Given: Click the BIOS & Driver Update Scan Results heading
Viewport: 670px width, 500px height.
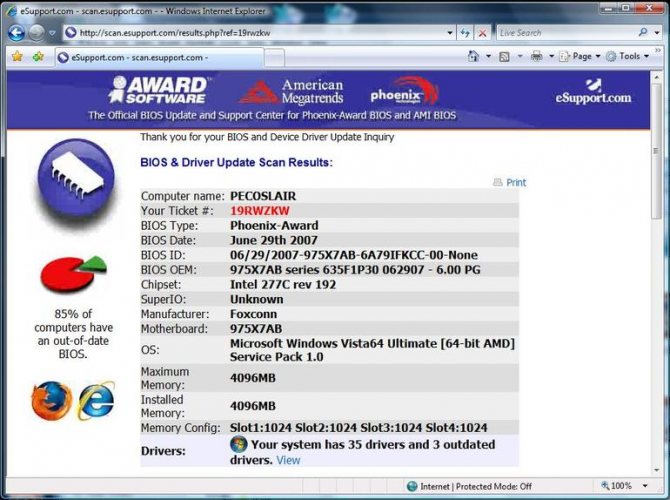Looking at the screenshot, I should [236, 162].
